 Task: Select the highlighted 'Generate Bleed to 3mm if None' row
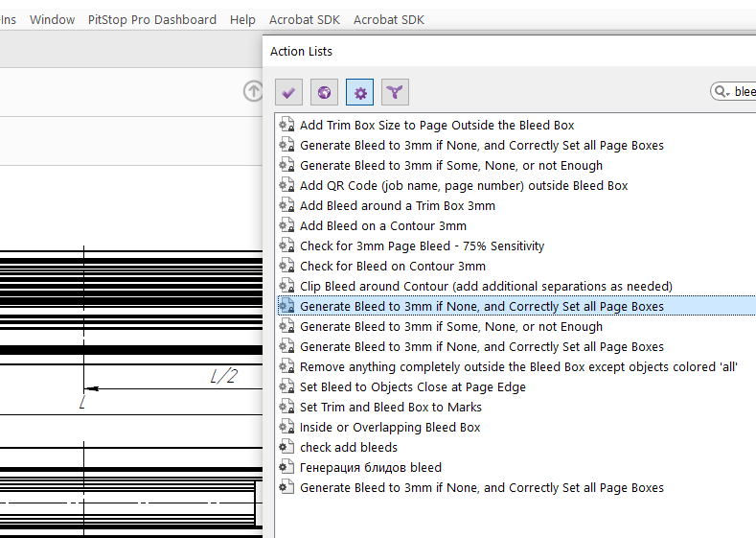click(516, 306)
